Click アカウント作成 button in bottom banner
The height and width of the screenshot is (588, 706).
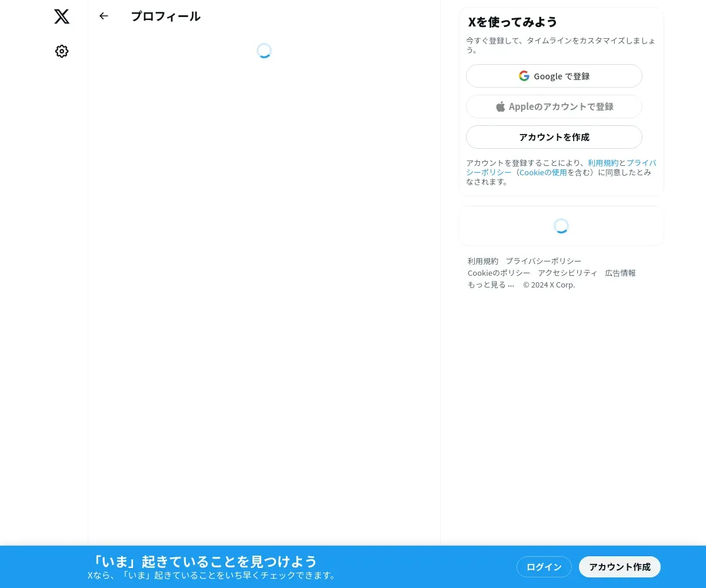click(620, 567)
